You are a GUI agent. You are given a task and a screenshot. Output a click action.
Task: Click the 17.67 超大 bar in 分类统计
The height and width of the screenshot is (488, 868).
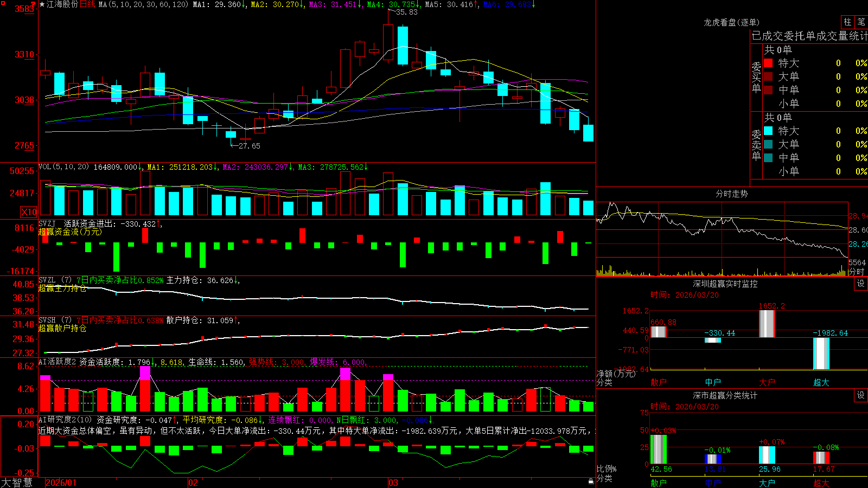point(821,458)
